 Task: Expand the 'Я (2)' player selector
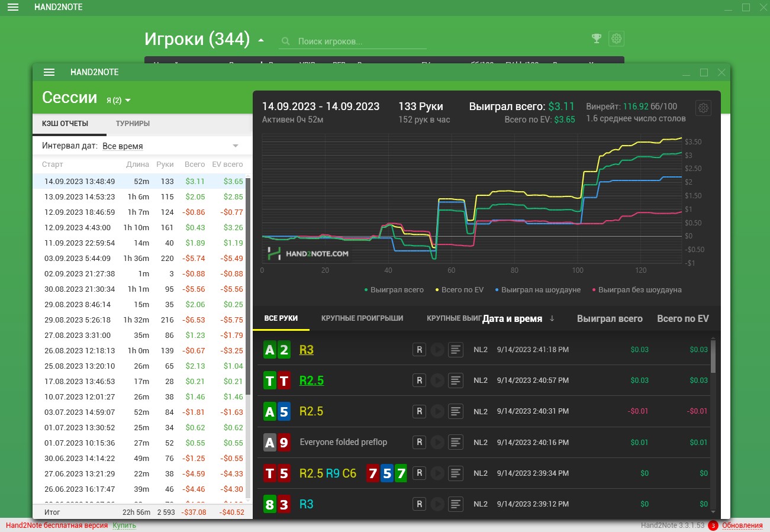click(x=118, y=100)
